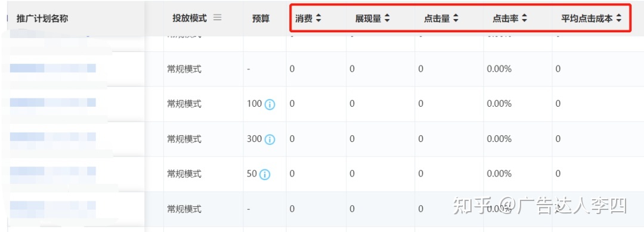Select the 投放模式 column header label
This screenshot has width=644, height=232.
190,18
